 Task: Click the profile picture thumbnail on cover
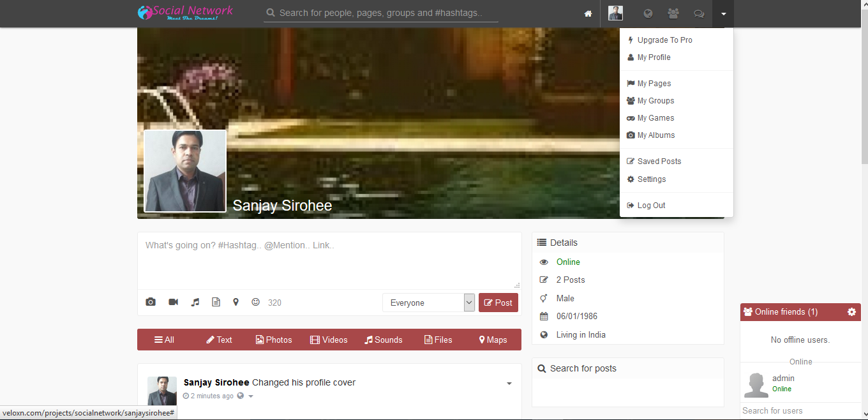tap(185, 171)
